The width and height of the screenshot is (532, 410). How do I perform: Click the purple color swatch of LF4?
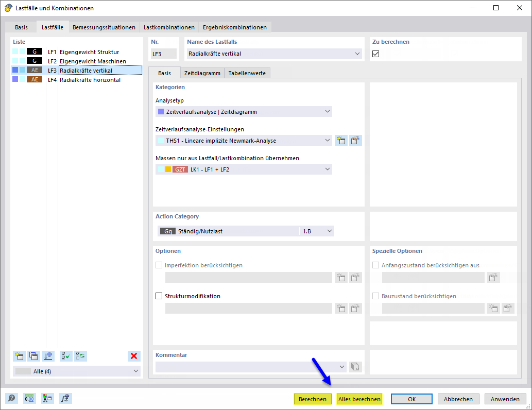coord(15,79)
